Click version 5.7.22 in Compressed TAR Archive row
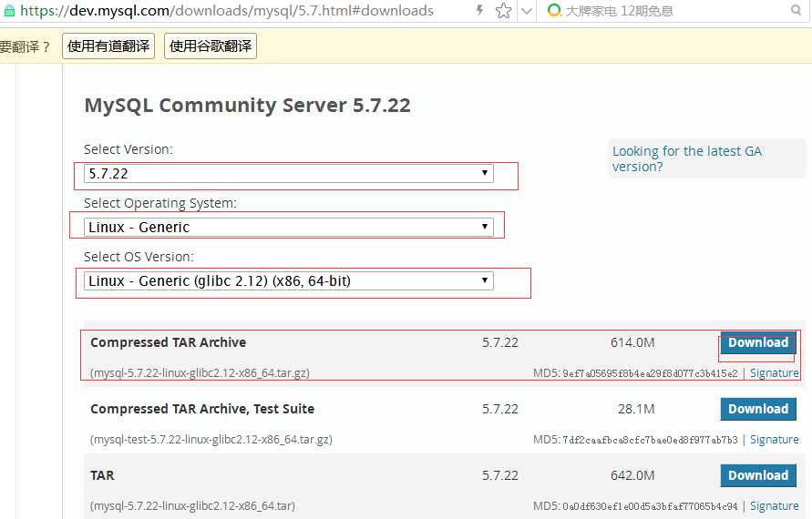Viewport: 812px width, 519px height. coord(500,342)
